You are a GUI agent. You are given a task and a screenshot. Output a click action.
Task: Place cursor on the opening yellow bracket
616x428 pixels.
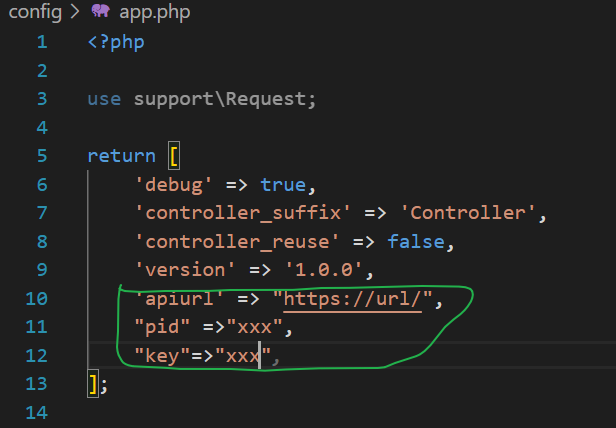174,156
